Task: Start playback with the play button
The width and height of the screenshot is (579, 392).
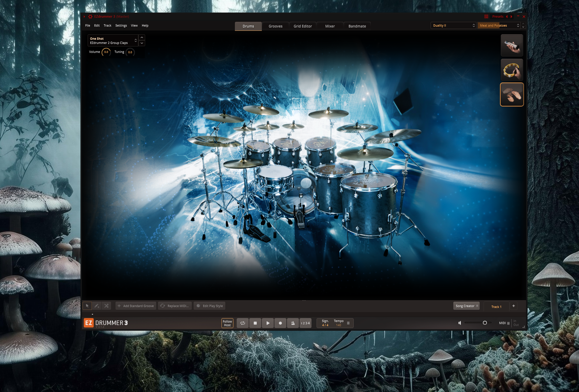Action: click(x=268, y=323)
